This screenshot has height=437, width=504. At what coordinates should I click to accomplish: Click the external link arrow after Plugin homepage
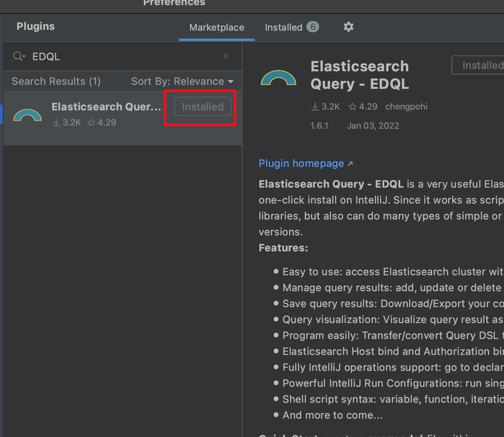click(x=350, y=163)
